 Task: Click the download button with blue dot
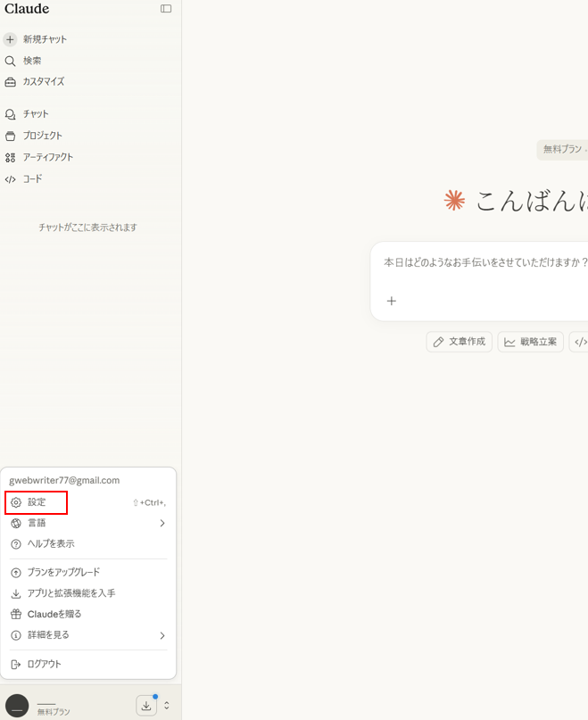pyautogui.click(x=146, y=706)
